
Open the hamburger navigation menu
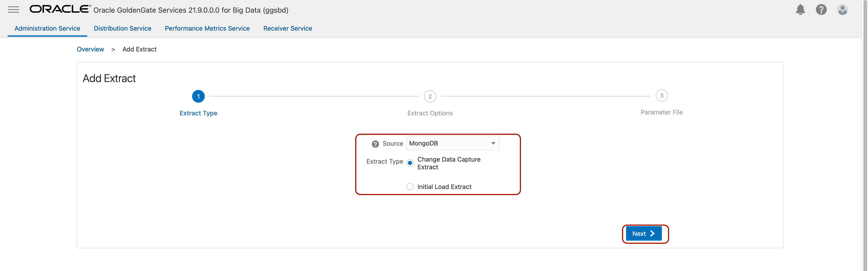tap(14, 10)
